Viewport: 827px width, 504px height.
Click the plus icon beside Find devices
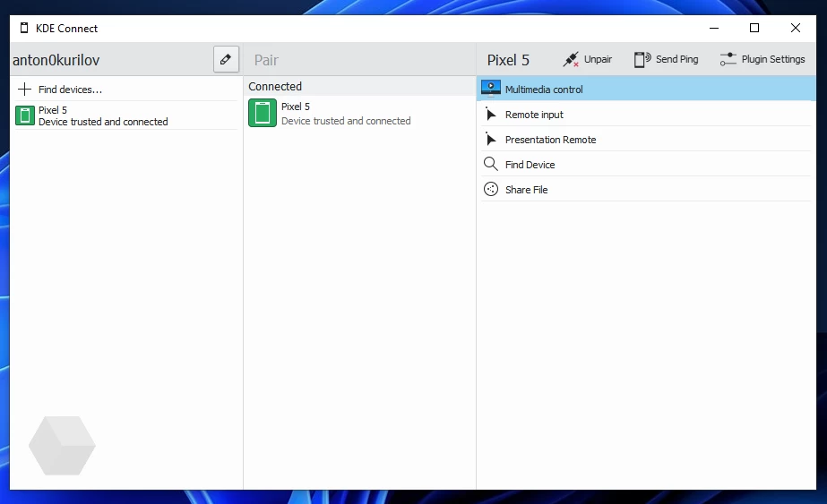(25, 90)
